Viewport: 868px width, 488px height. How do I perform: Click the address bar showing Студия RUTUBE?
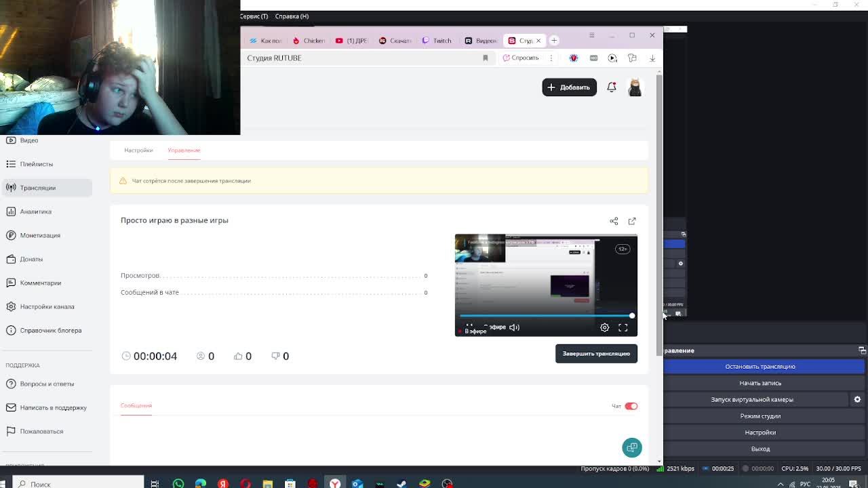tap(366, 58)
